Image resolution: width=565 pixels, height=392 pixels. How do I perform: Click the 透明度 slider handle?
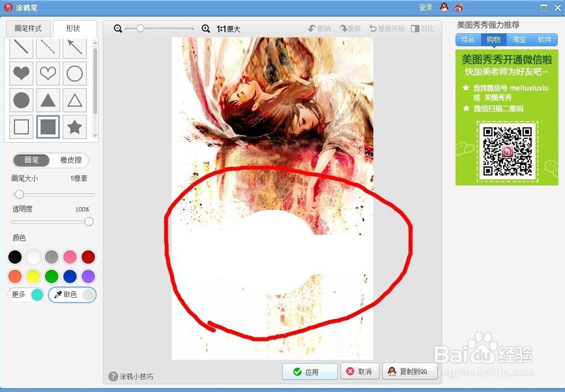click(x=89, y=221)
